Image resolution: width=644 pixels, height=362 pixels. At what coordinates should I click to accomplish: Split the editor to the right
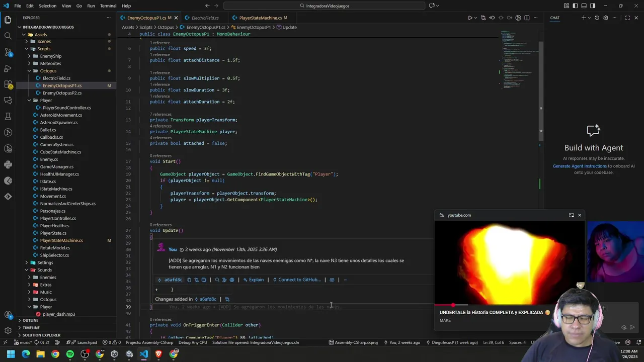coord(527,18)
